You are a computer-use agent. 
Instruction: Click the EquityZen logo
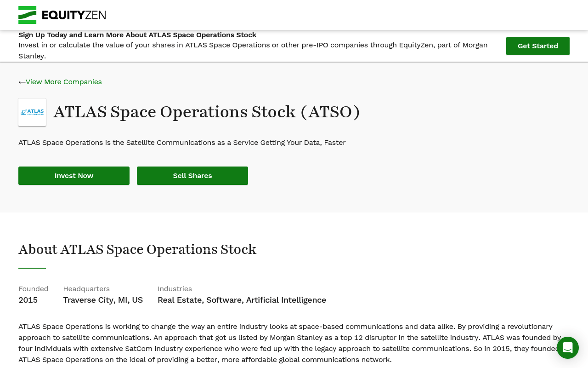click(x=62, y=15)
